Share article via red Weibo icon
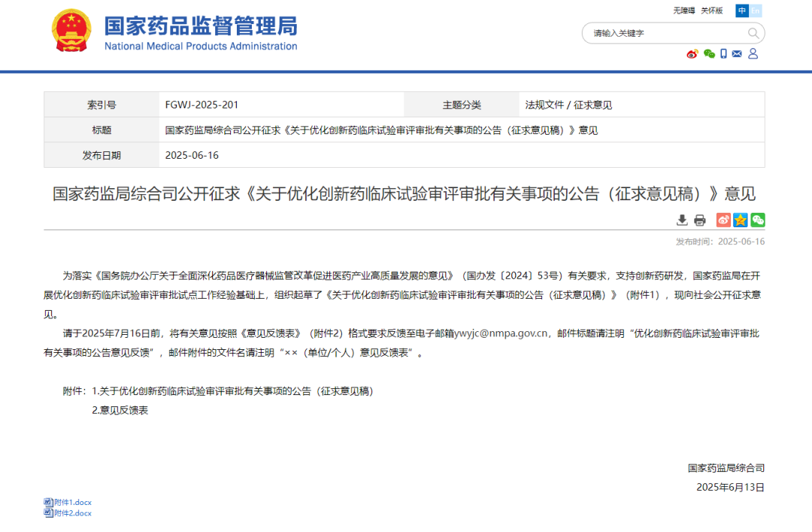 (x=723, y=220)
